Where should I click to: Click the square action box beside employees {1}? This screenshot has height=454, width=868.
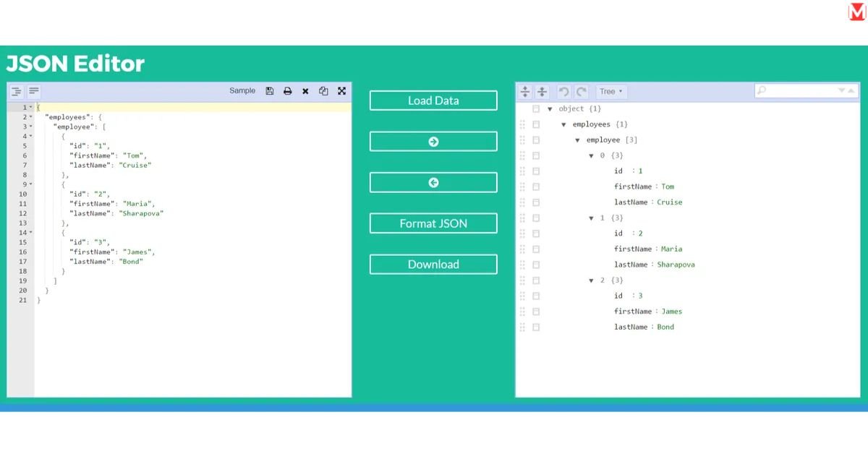(536, 124)
